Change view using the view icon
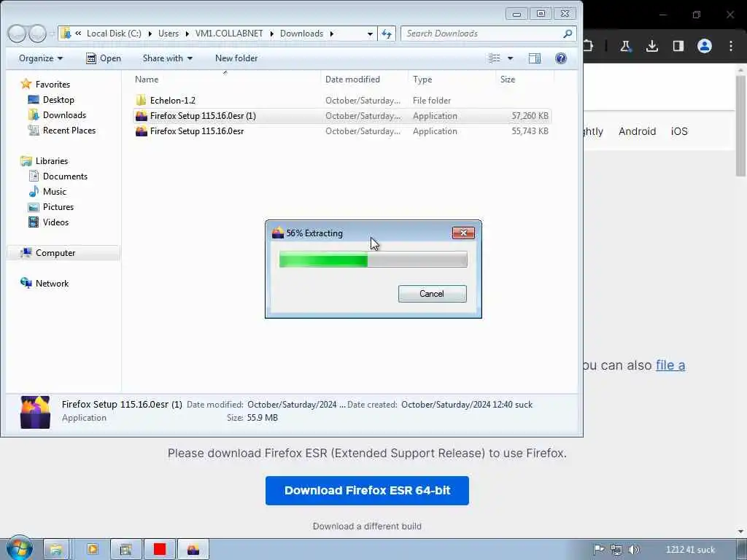The height and width of the screenshot is (560, 747). coord(495,58)
